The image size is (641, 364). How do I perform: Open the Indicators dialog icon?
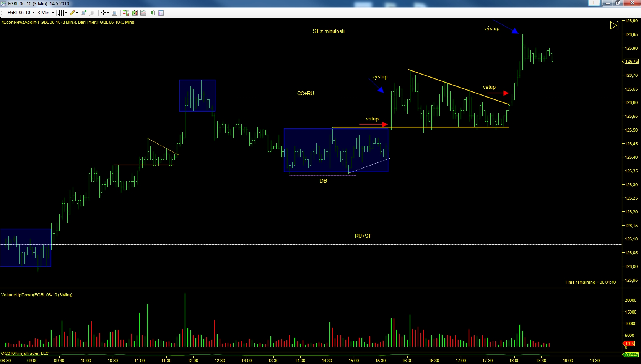coord(143,13)
